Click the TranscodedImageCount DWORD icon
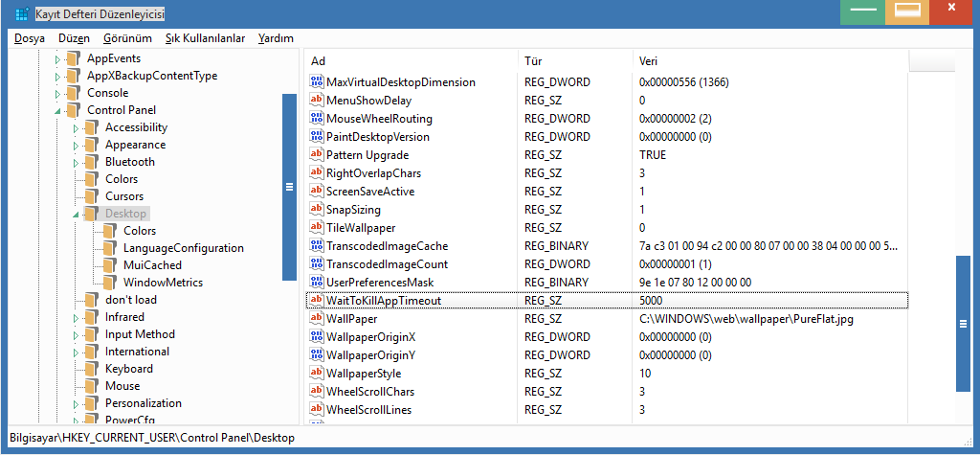The width and height of the screenshot is (980, 455). pos(317,264)
